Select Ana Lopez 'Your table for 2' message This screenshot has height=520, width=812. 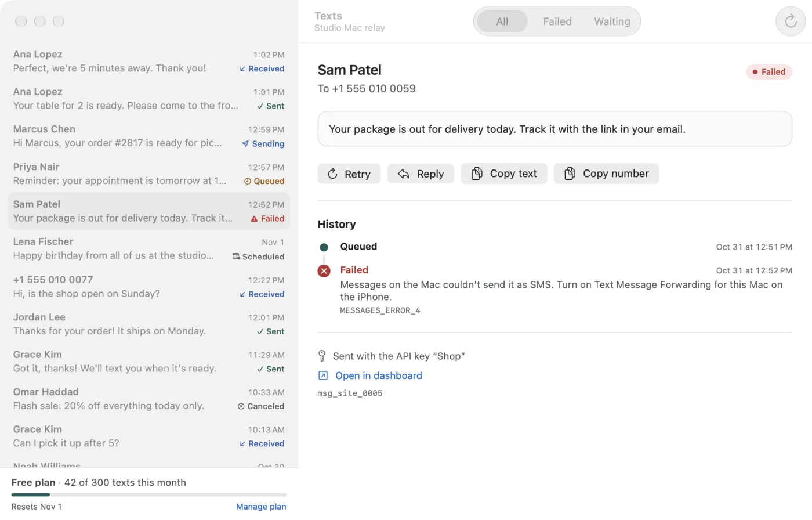point(148,99)
